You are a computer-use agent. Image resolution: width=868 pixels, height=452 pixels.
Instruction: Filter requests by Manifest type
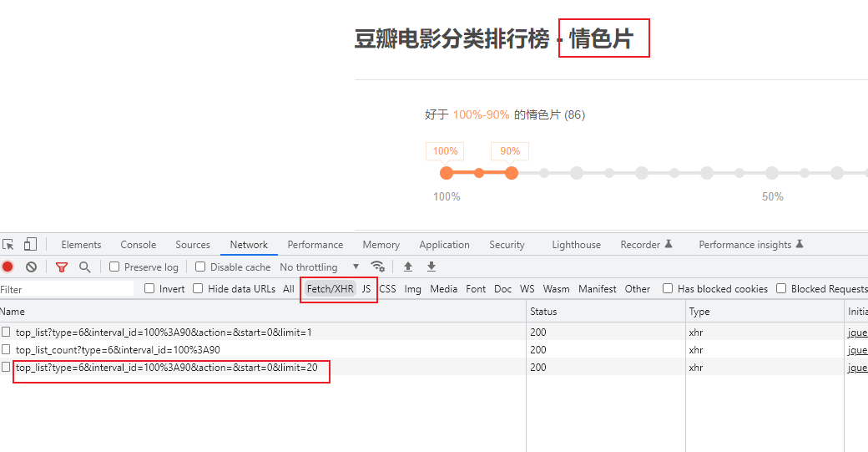pos(598,288)
